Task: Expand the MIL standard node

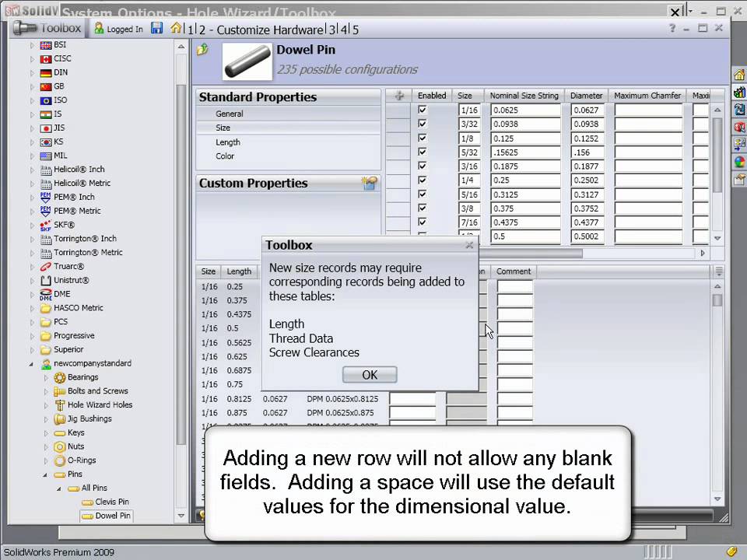Action: pyautogui.click(x=32, y=156)
